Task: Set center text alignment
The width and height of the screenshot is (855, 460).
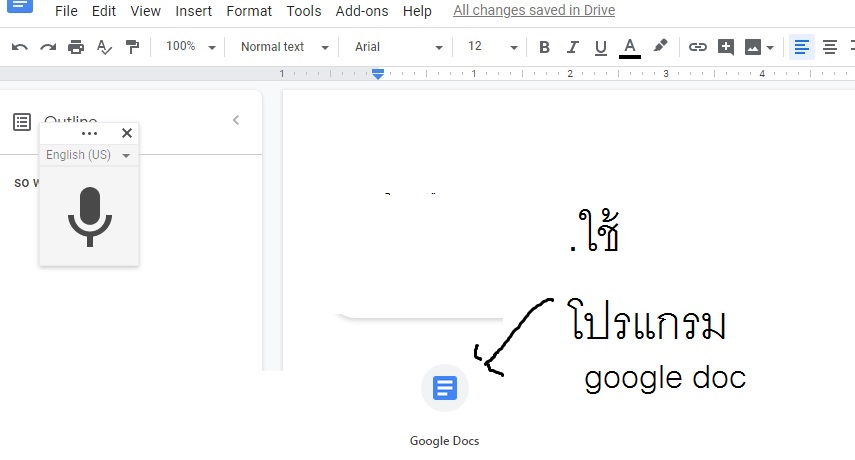Action: click(x=830, y=47)
